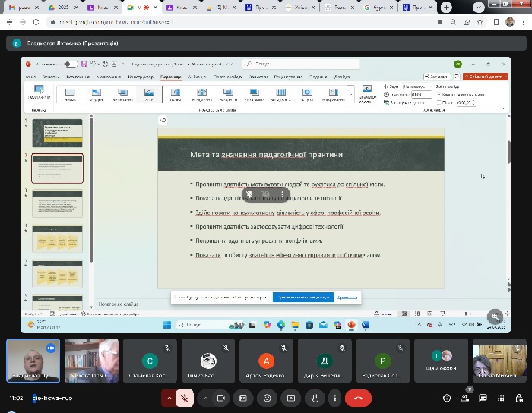Open the meeting details info icon
Image resolution: width=532 pixels, height=413 pixels.
(x=446, y=398)
